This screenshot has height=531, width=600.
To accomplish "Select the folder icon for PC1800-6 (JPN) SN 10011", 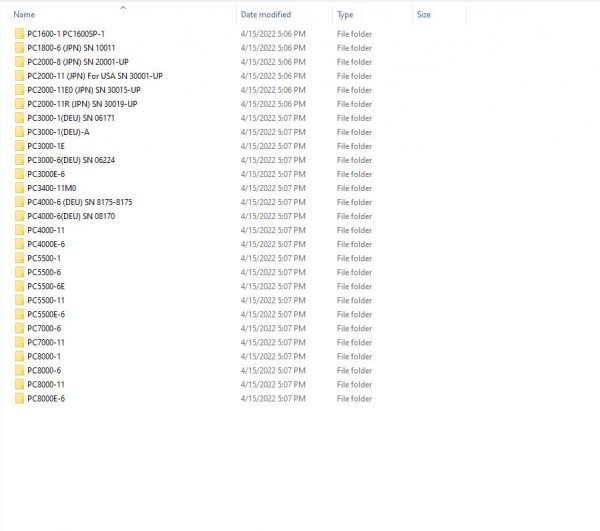I will tap(20, 48).
